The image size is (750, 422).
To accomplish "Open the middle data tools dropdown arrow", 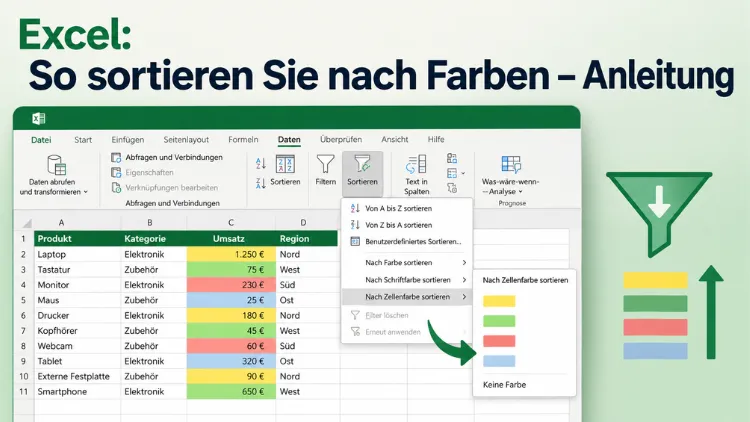I will [x=463, y=173].
